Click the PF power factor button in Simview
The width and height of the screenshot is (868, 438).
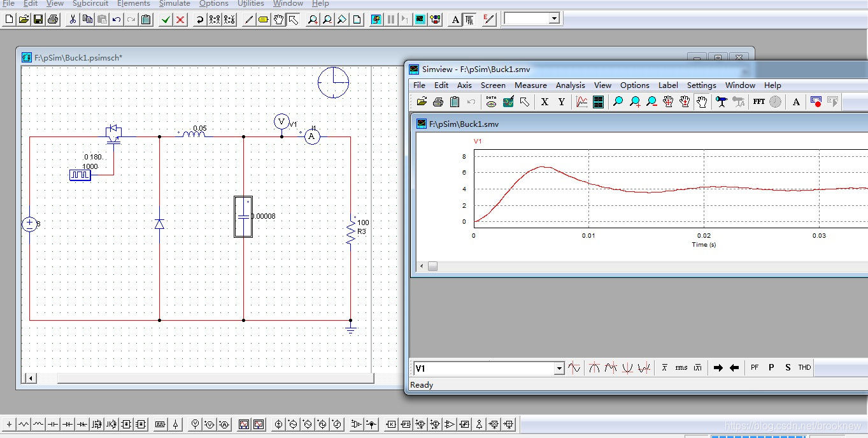755,368
